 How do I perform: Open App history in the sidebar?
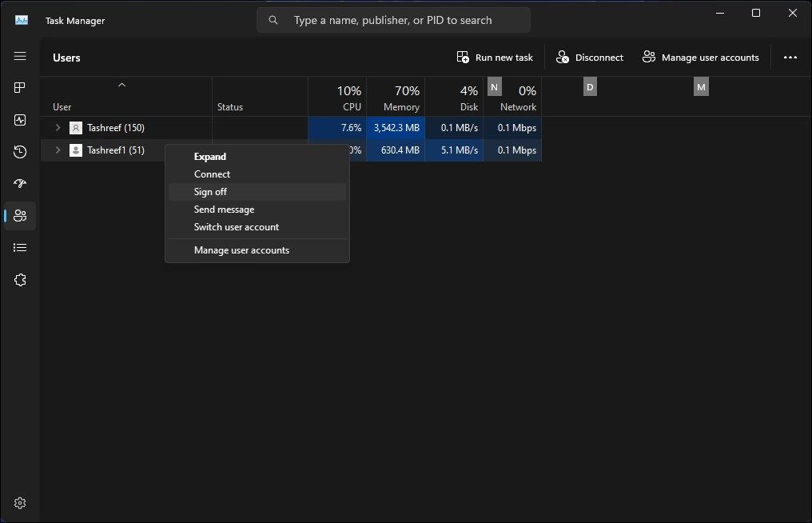(x=19, y=151)
